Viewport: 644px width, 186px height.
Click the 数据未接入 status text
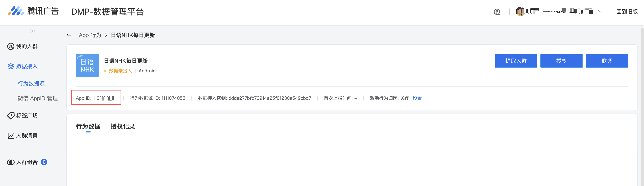tap(120, 71)
